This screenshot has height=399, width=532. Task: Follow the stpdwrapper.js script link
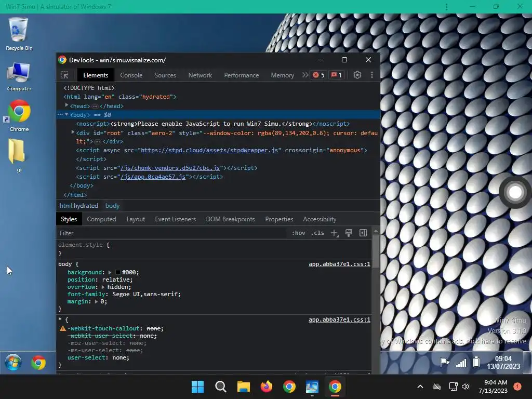(x=209, y=150)
